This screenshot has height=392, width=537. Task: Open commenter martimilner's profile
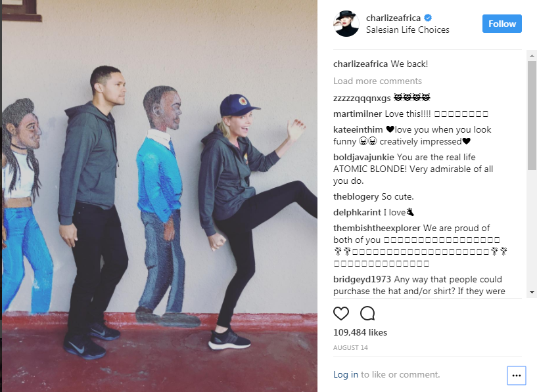[358, 114]
